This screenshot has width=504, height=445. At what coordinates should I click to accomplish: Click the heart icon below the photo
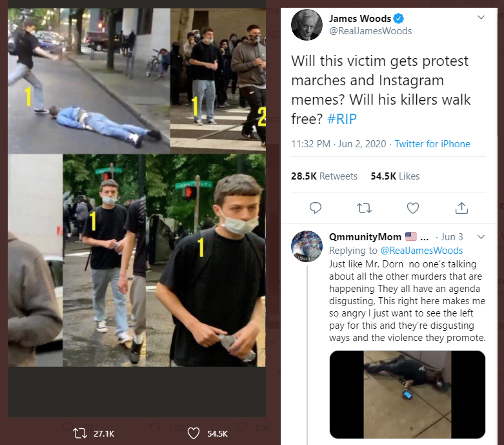coord(193,433)
